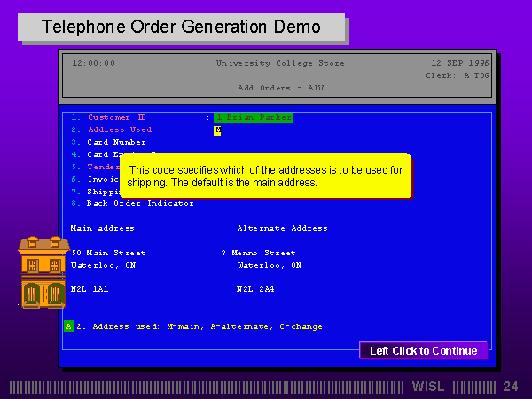Image resolution: width=532 pixels, height=399 pixels.
Task: Select the Address Used input field
Action: (217, 129)
